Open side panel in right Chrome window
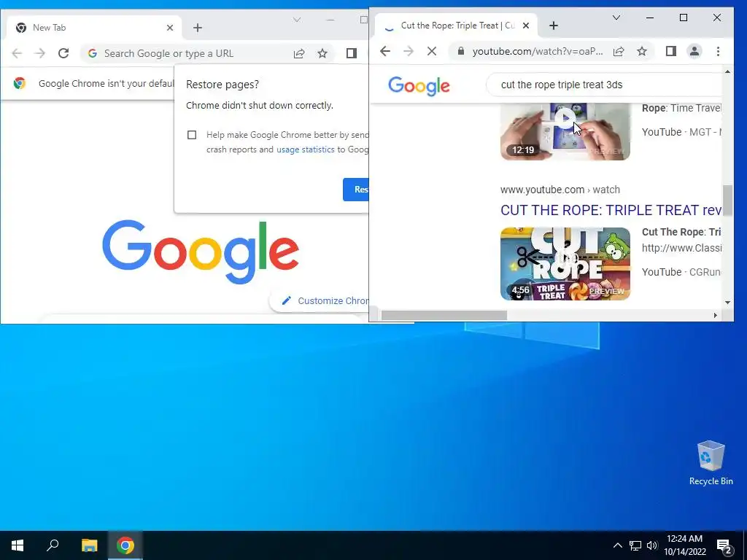The image size is (747, 560). [x=671, y=51]
